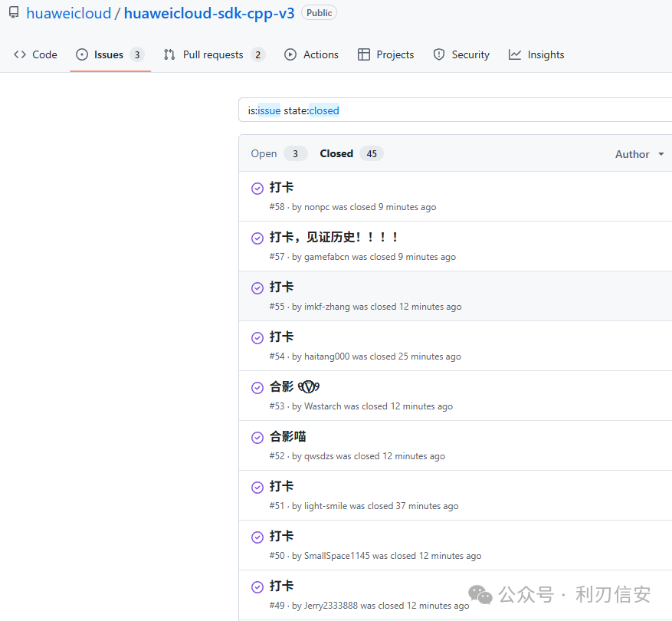The image size is (672, 621).
Task: Click the Public visibility badge
Action: [319, 13]
